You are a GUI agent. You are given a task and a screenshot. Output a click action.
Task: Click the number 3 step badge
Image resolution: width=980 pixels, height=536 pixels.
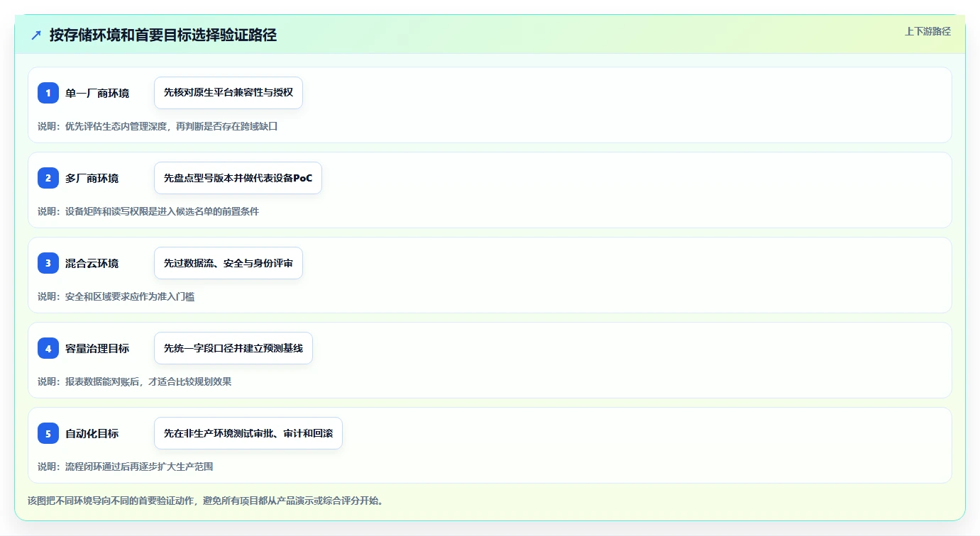point(48,263)
